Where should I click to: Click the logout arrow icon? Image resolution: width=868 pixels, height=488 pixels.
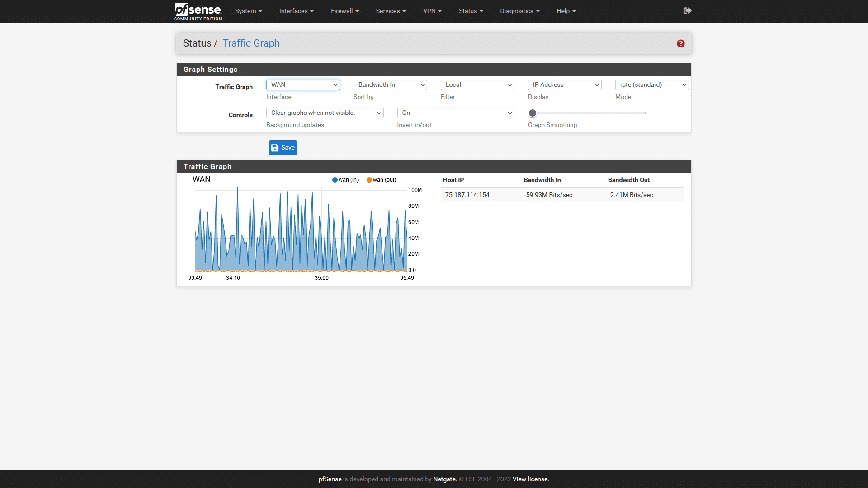pyautogui.click(x=687, y=11)
